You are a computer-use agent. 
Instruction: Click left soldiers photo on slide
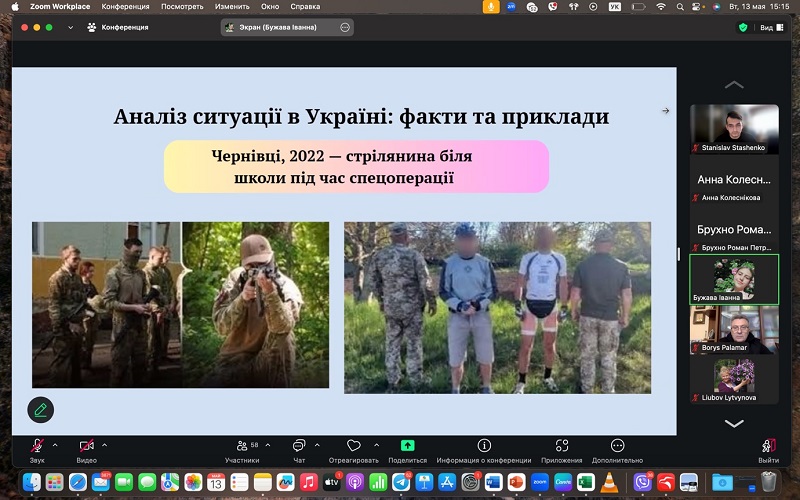coord(181,305)
